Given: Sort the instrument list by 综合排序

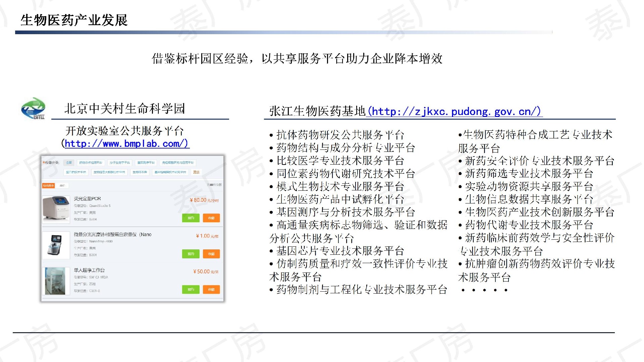Looking at the screenshot, I should (x=48, y=185).
